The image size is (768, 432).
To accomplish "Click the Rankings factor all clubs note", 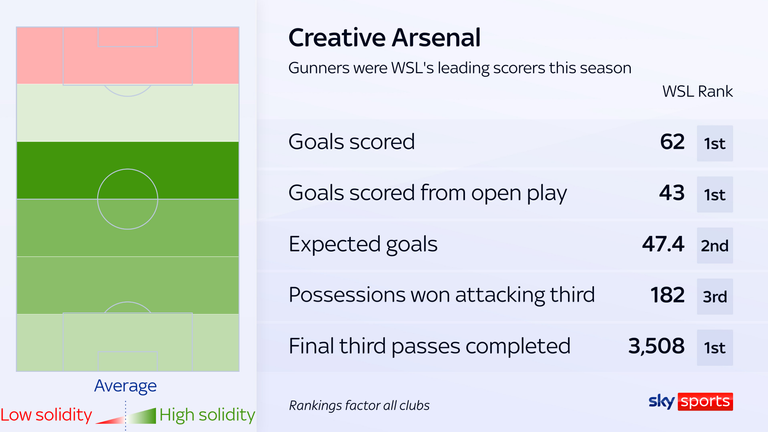I will point(359,406).
